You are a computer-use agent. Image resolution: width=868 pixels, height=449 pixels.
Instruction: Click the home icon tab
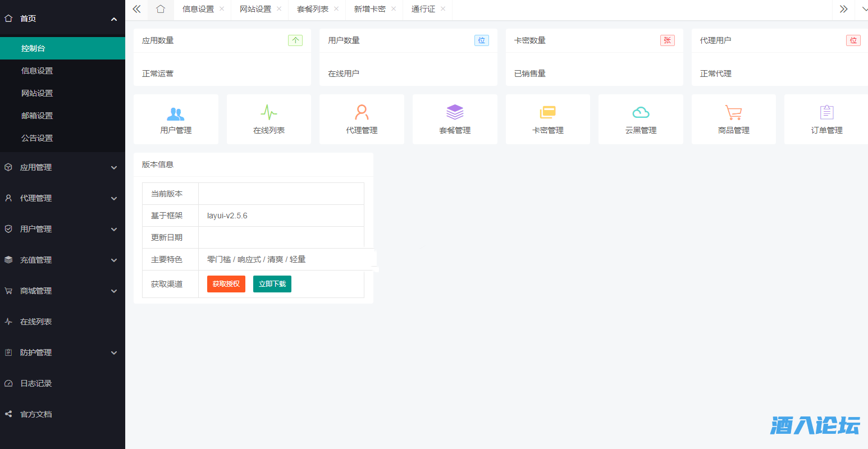point(161,9)
